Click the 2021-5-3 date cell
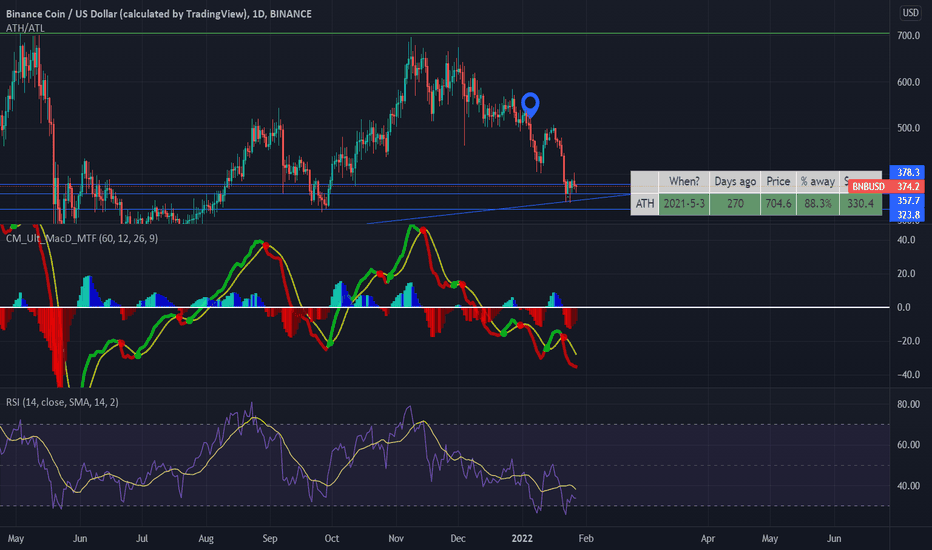This screenshot has height=550, width=932. click(684, 204)
